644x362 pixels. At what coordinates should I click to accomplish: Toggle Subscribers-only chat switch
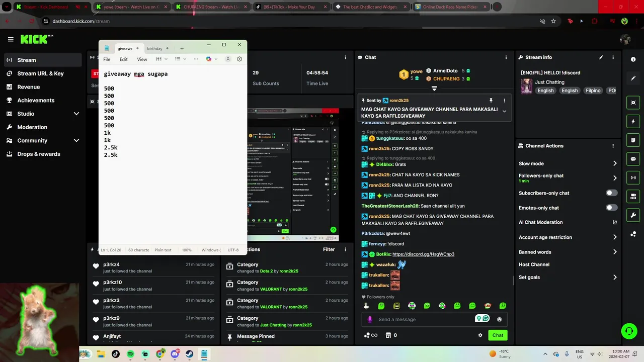click(x=611, y=193)
